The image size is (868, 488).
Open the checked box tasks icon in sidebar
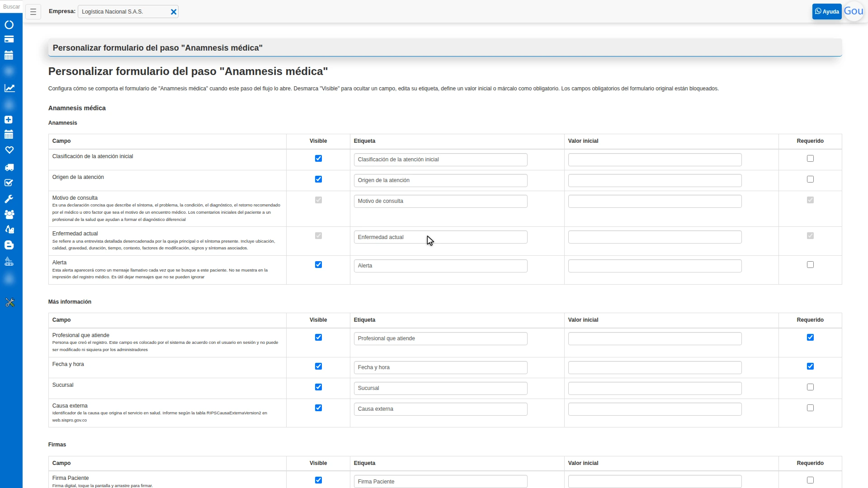[x=9, y=183]
